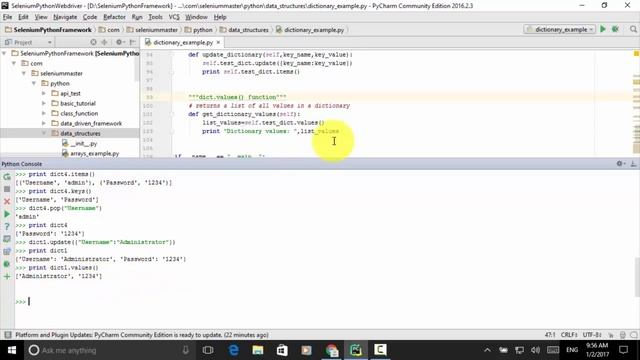Open the Windows Start menu
Viewport: 640px width, 360px height.
coord(11,350)
